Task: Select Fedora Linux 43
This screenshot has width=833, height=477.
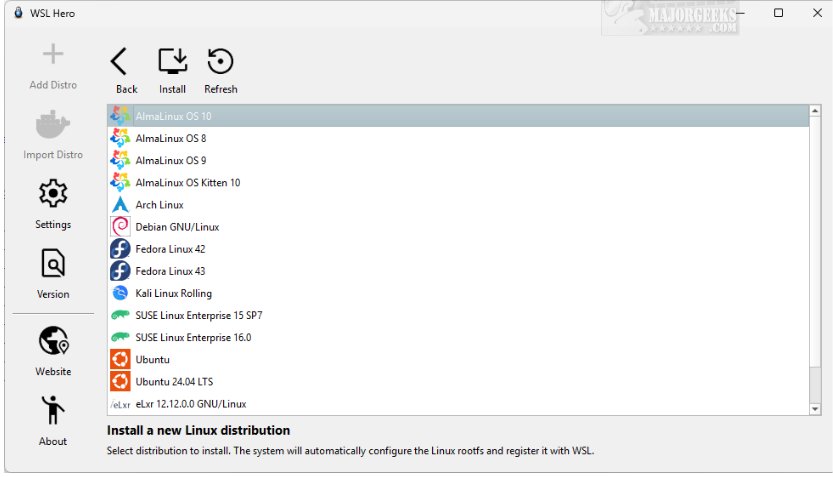Action: coord(458,271)
